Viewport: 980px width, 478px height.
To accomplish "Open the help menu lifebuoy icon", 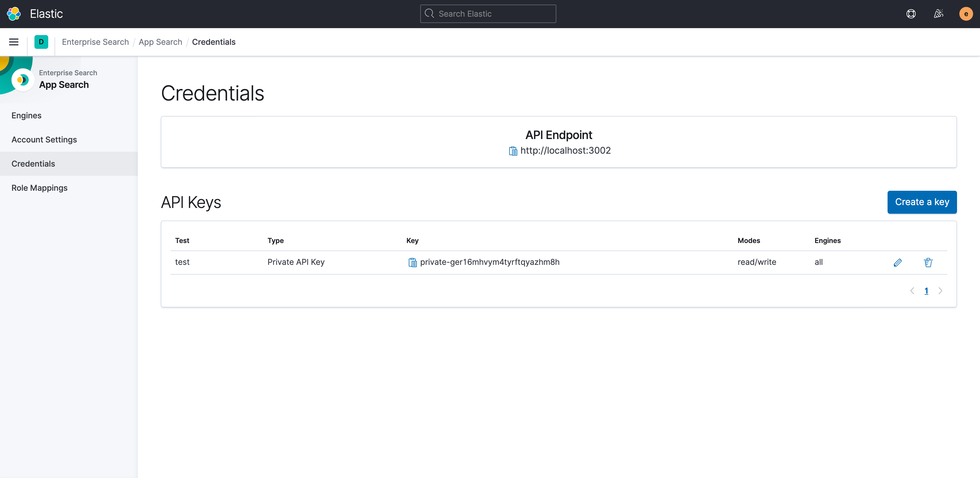I will 911,14.
